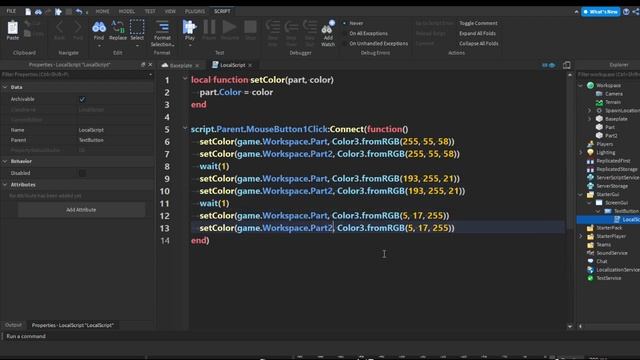
Task: Click the Workspace globe icon in Explorer
Action: tap(590, 85)
